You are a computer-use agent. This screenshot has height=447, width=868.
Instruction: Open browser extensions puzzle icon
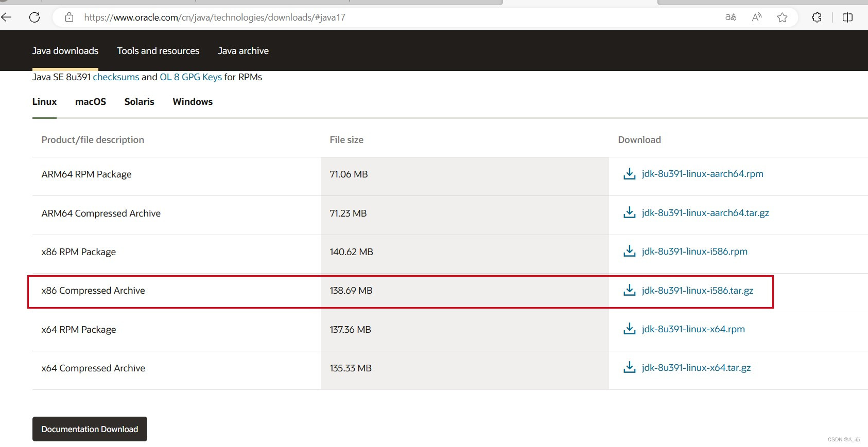coord(817,17)
